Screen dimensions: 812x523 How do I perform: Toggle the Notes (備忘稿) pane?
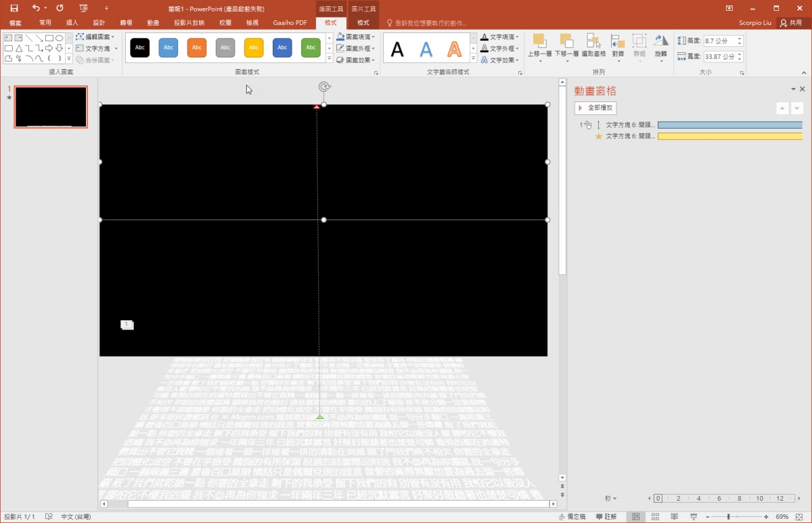click(572, 517)
